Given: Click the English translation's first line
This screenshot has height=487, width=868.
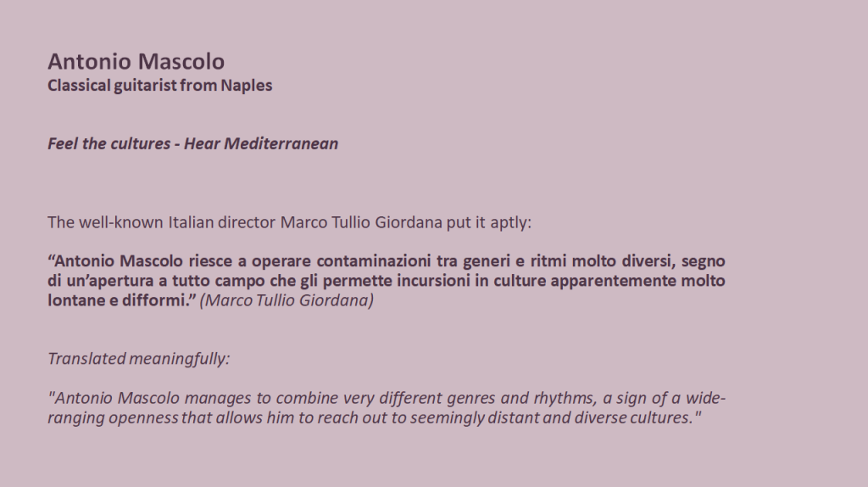Looking at the screenshot, I should point(386,398).
